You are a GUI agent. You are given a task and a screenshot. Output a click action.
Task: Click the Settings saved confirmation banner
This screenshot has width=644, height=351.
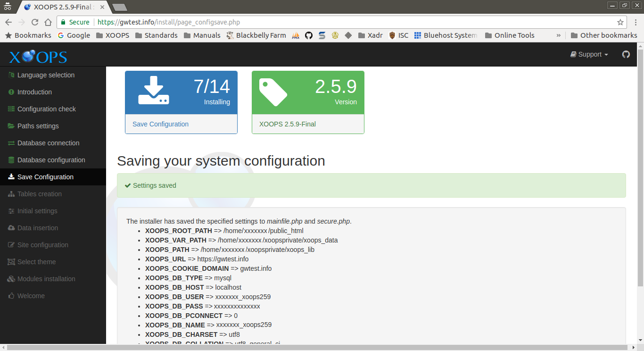point(372,185)
